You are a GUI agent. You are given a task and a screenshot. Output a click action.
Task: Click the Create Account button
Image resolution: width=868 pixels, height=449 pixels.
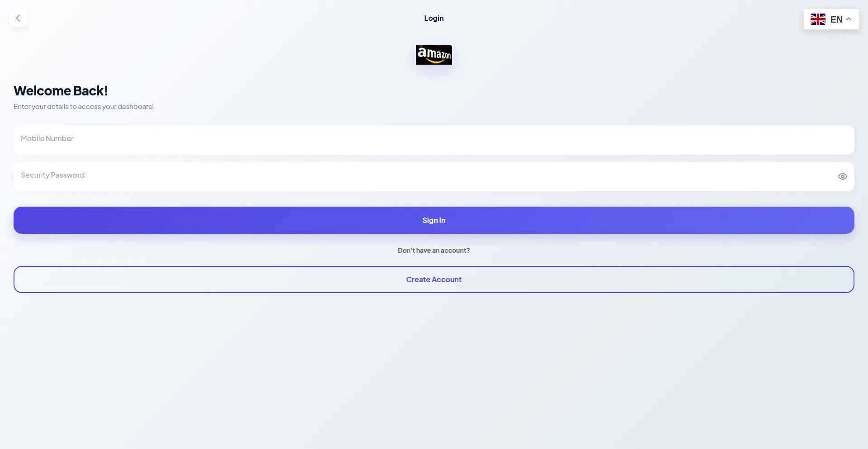[434, 279]
